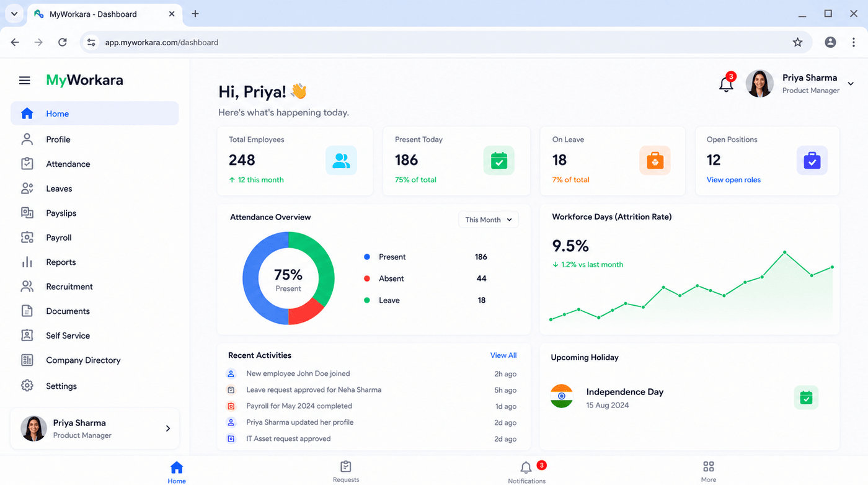Click the icon beside IT Asset request approved
This screenshot has width=868, height=485.
pos(231,438)
